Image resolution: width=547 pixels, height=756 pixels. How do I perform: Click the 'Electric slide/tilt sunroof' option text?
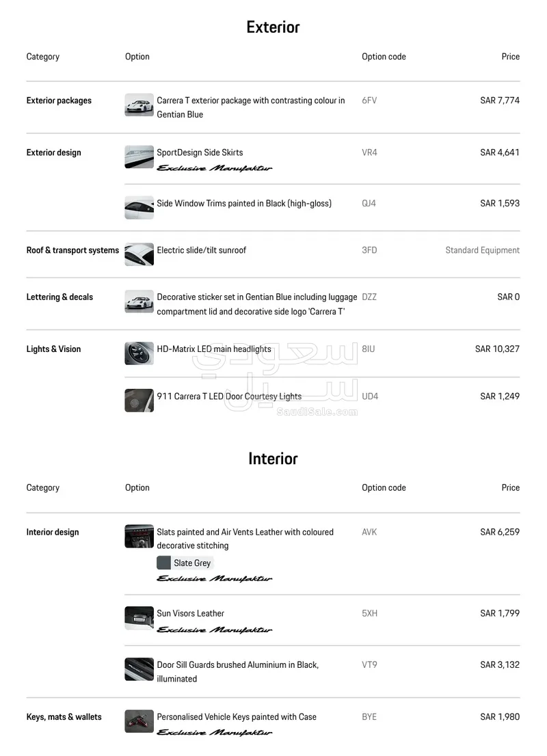pos(201,250)
